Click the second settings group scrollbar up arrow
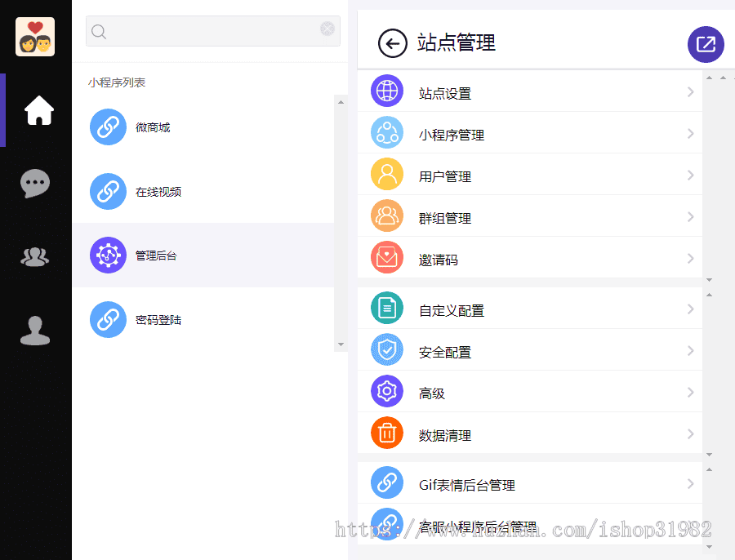This screenshot has width=735, height=560. coord(709,295)
